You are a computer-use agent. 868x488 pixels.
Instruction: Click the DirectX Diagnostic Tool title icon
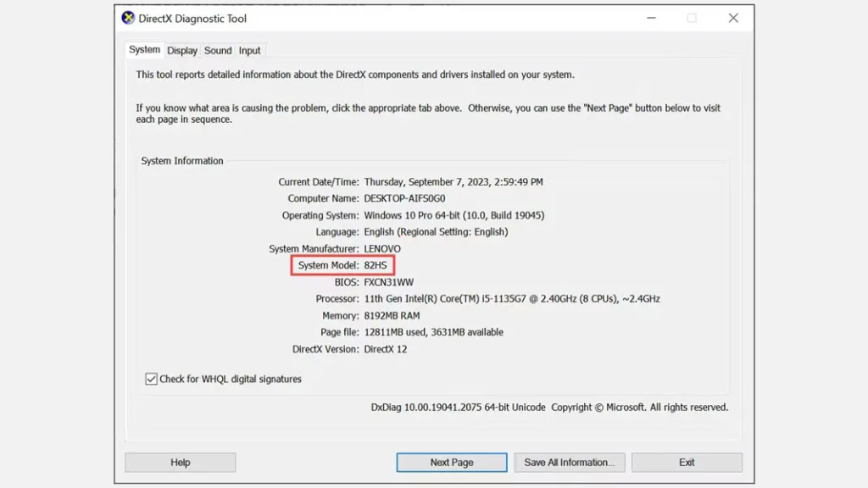(128, 18)
